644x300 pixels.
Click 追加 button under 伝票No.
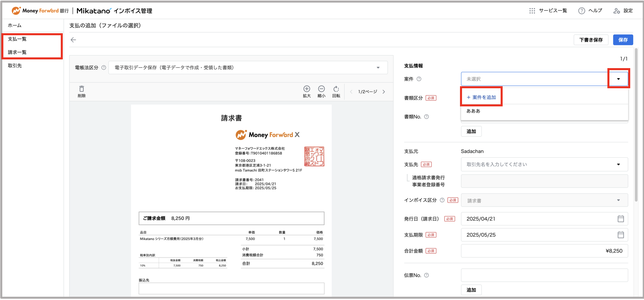[471, 290]
